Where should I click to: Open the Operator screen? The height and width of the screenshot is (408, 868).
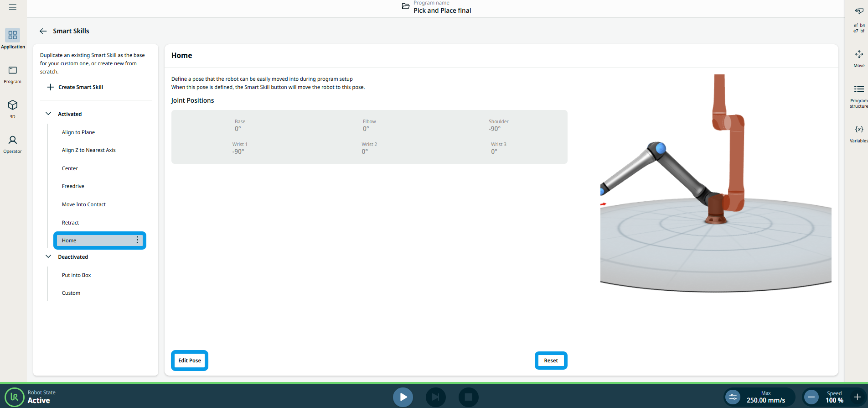[x=13, y=144]
